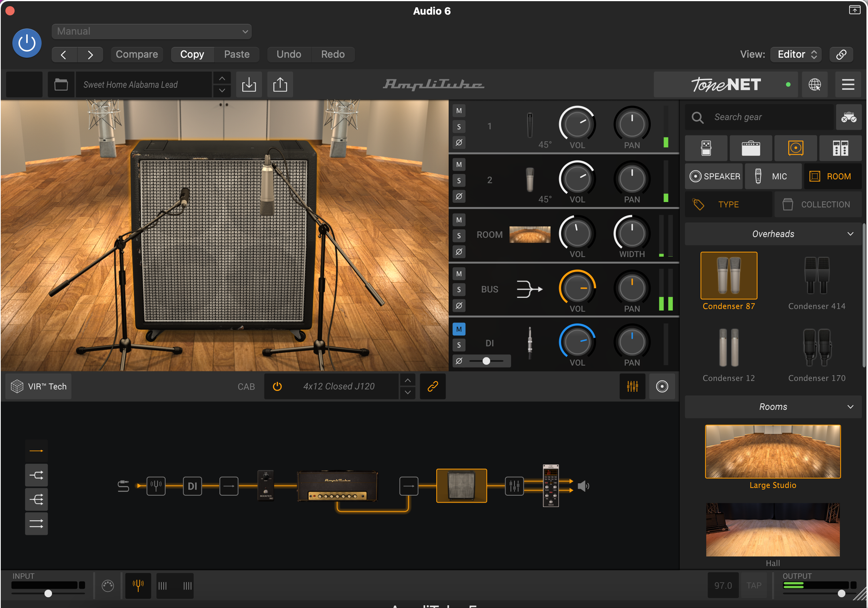Click the export preset share icon
The height and width of the screenshot is (608, 868).
(280, 84)
